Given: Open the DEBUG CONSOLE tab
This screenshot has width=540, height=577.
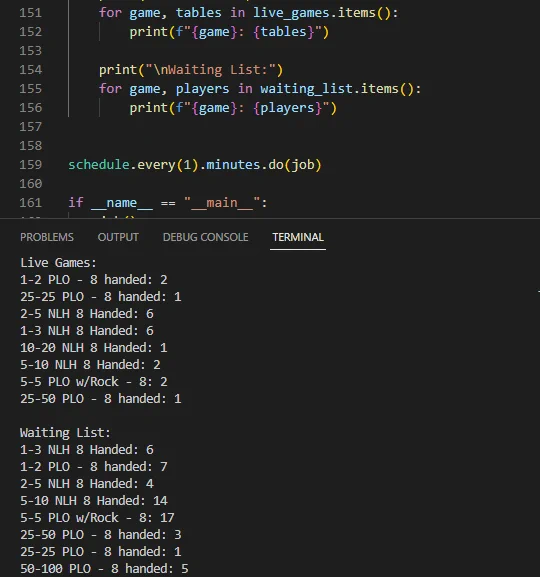Looking at the screenshot, I should [205, 237].
